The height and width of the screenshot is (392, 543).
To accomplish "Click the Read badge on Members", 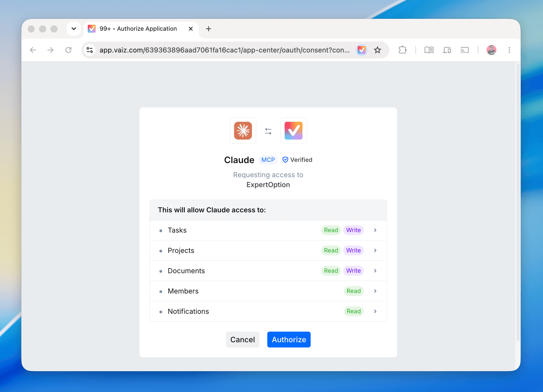I will 354,291.
